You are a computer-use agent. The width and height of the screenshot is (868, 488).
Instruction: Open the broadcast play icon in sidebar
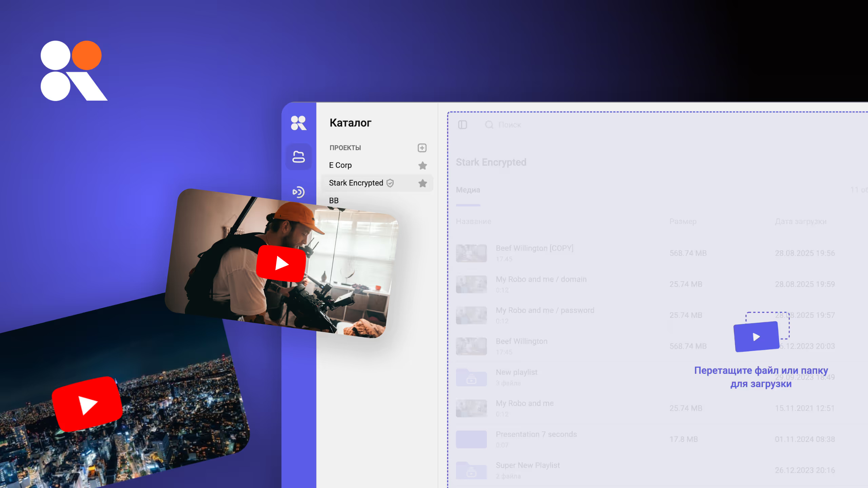click(x=298, y=192)
